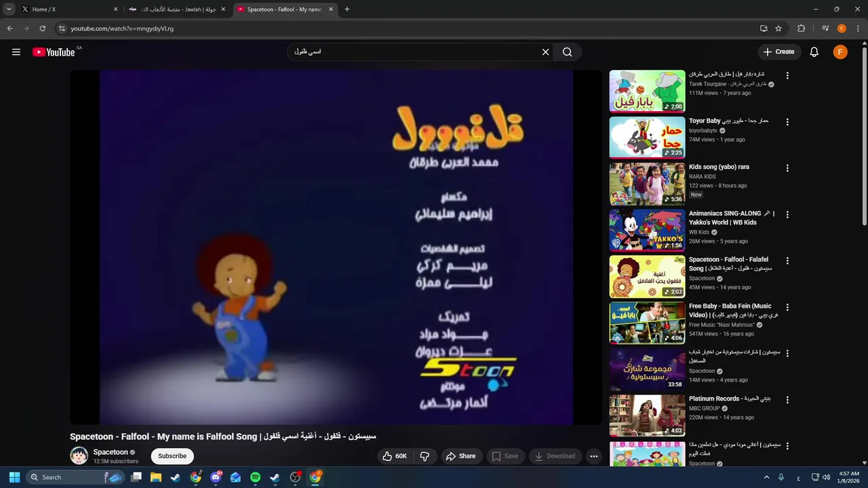Open Discord from the taskbar
The width and height of the screenshot is (868, 488).
216,477
